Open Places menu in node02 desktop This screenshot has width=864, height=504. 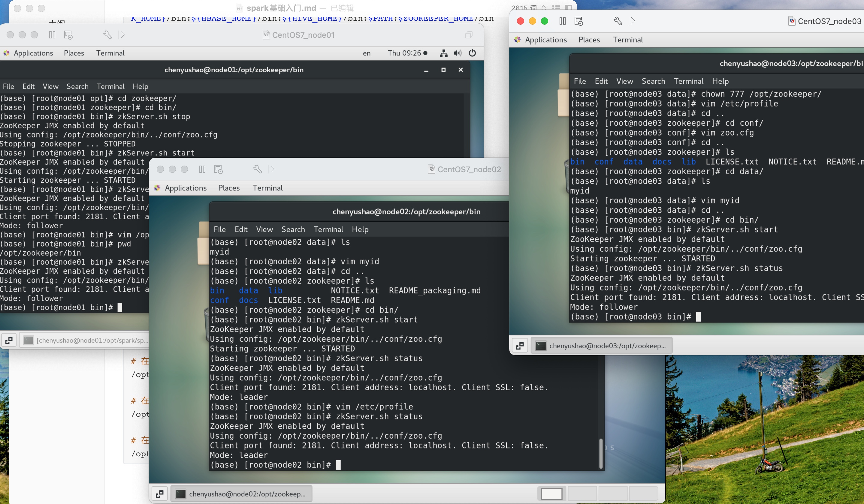tap(229, 188)
